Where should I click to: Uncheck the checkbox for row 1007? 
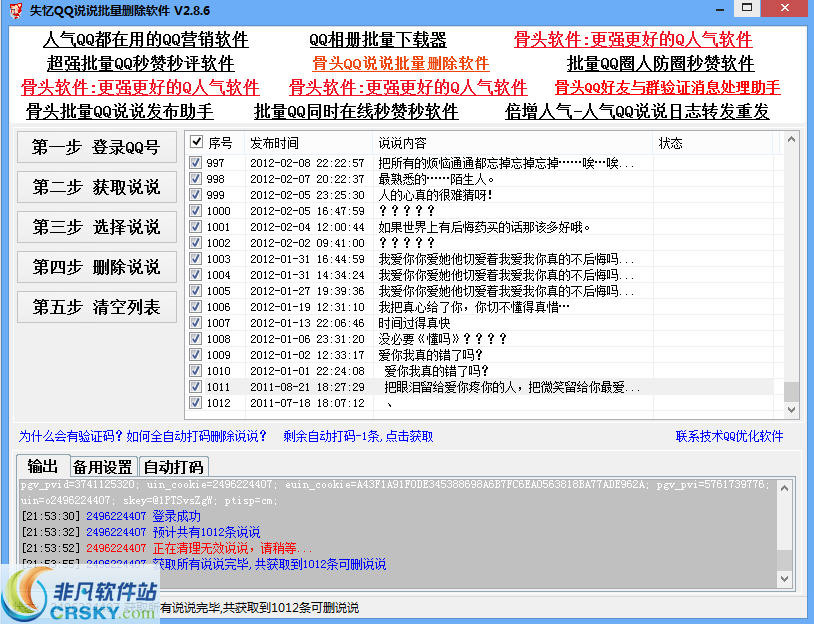point(195,323)
